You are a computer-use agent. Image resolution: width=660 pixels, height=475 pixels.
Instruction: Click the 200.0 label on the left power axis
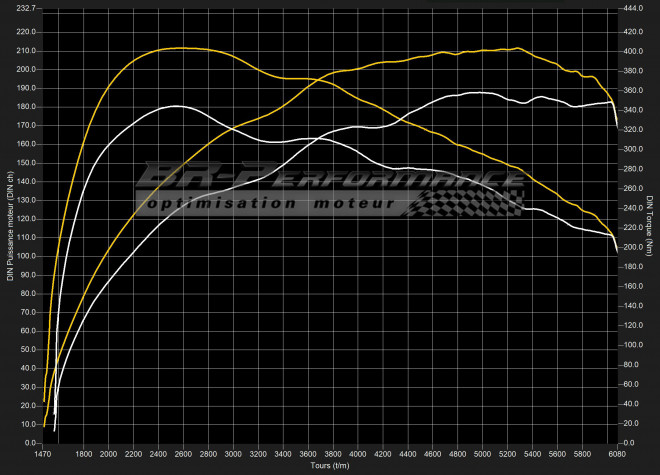(x=26, y=69)
